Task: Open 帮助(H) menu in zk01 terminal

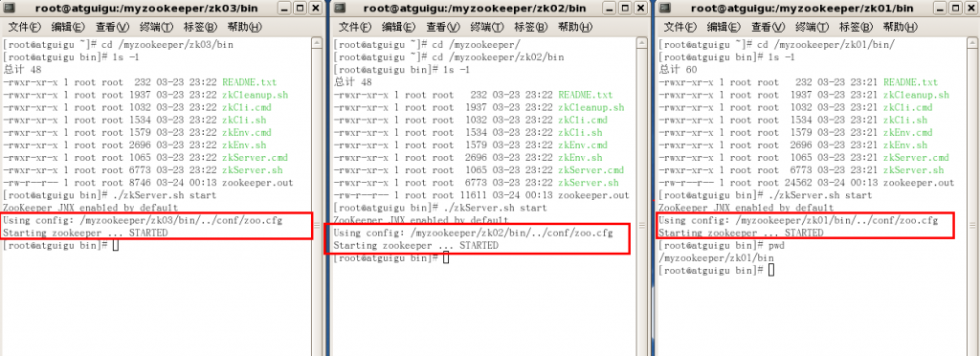Action: click(x=900, y=28)
